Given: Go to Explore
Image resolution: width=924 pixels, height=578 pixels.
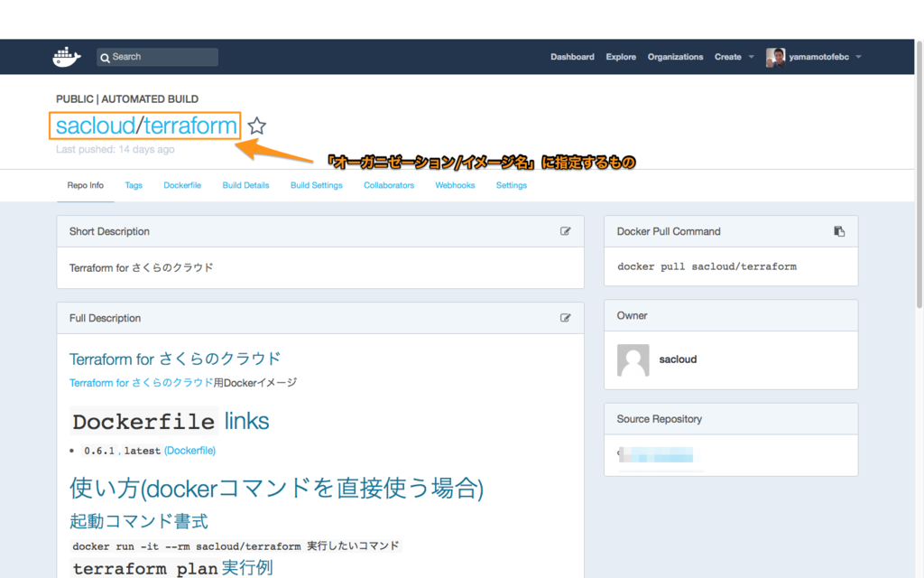Looking at the screenshot, I should click(621, 57).
